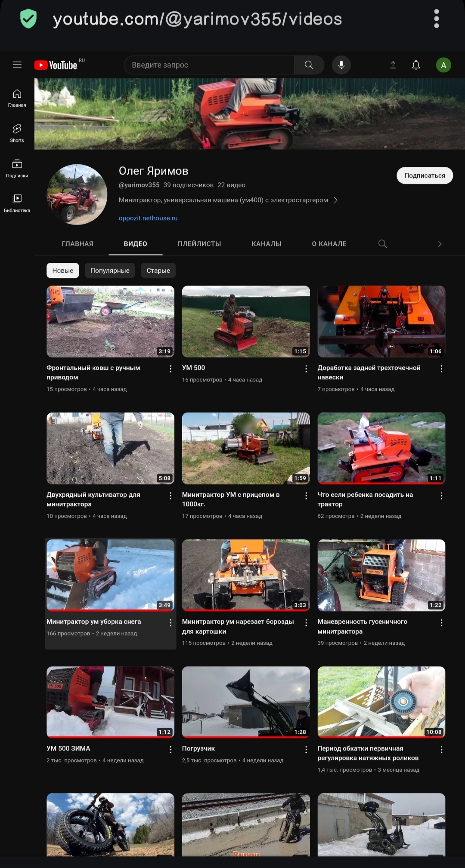Switch to the О КАНАЛЕ tab

329,244
